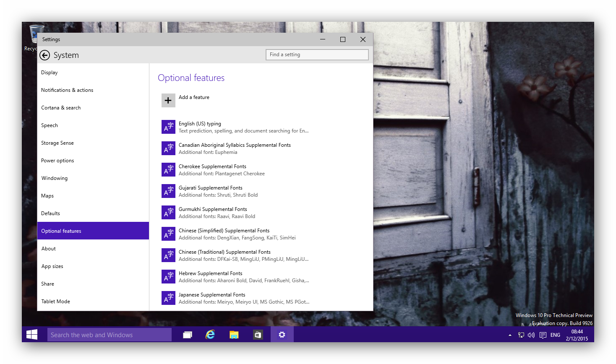Screen dimensions: 616x364
Task: Click the plus icon for Add a feature
Action: coord(168,101)
